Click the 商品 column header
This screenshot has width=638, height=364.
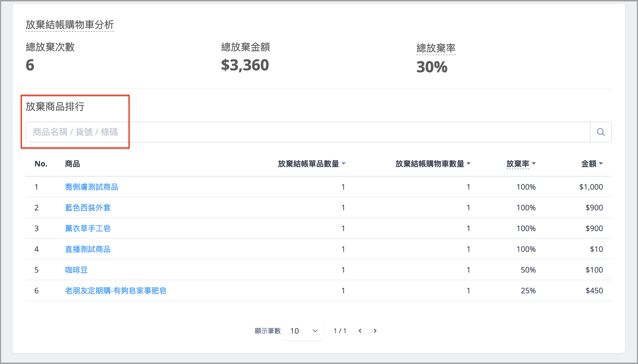click(x=73, y=164)
